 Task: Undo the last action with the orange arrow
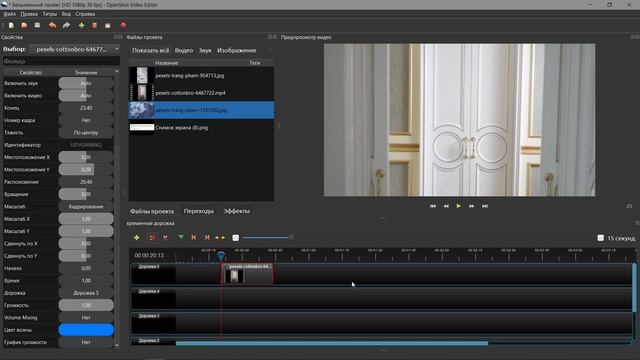pos(52,25)
